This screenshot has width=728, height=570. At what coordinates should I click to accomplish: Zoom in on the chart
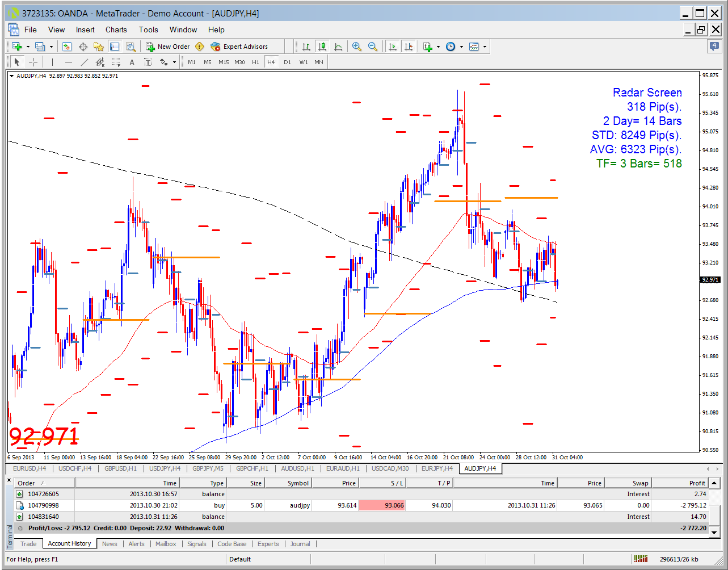[357, 47]
